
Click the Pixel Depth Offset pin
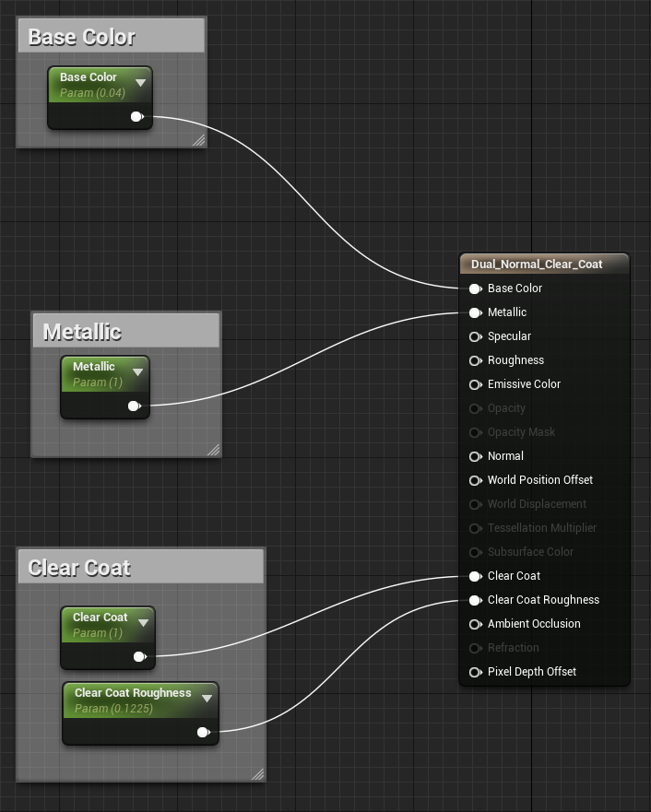pyautogui.click(x=476, y=672)
